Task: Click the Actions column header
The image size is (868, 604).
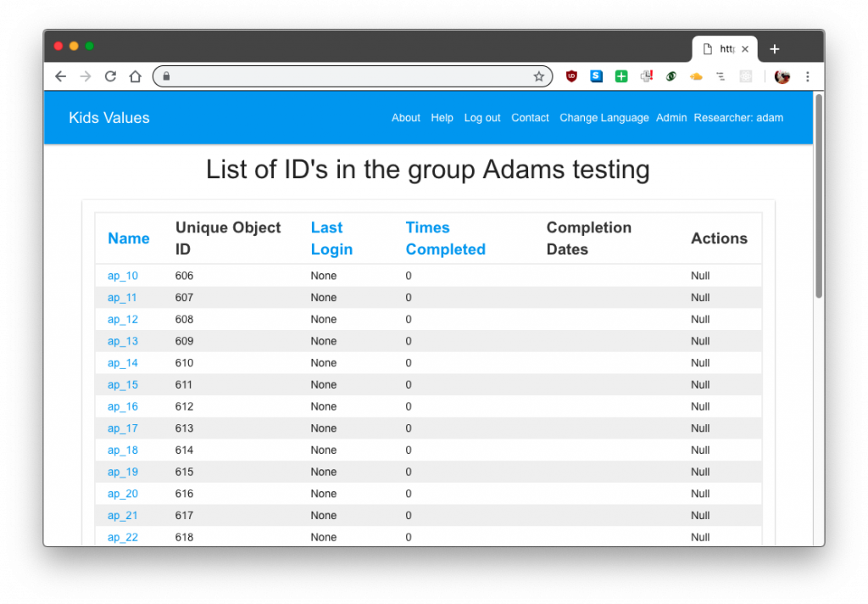Action: tap(719, 238)
